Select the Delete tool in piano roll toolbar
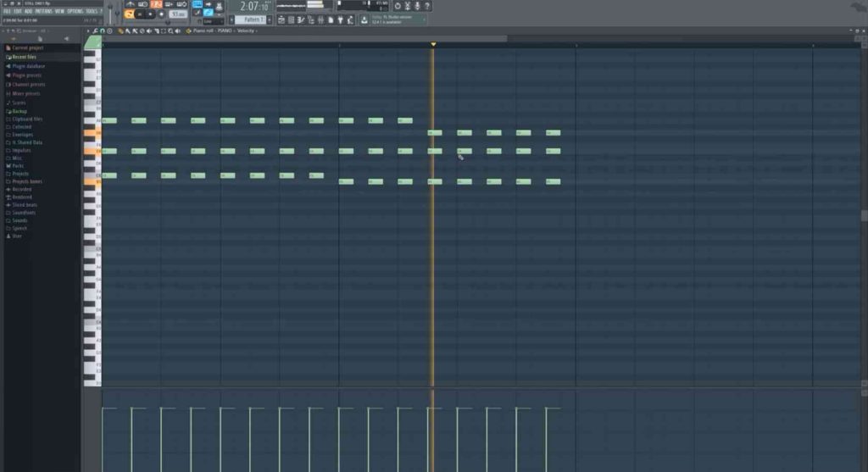 [x=142, y=31]
